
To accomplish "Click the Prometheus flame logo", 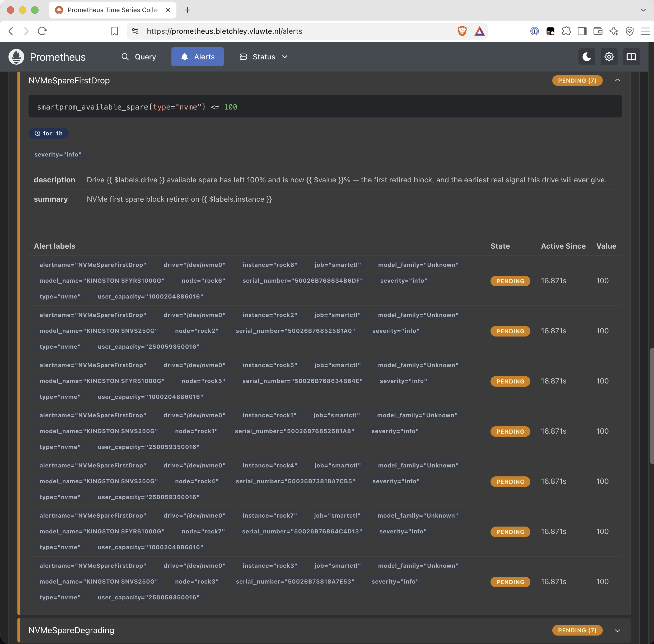I will [16, 57].
